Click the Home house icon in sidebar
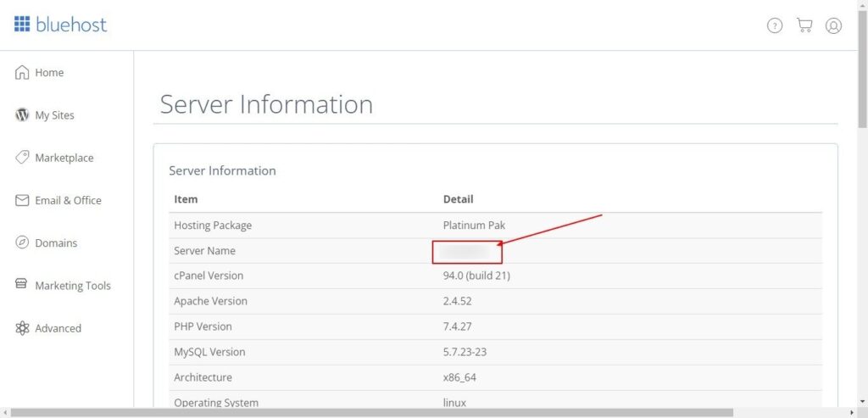The height and width of the screenshot is (418, 868). coord(22,73)
